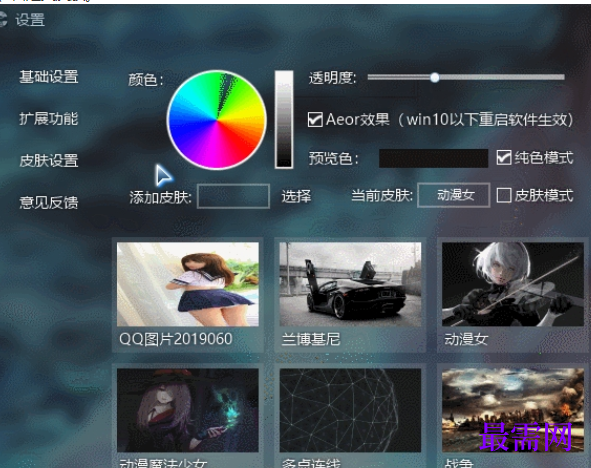Click the 透明度 slider handle

(x=435, y=78)
